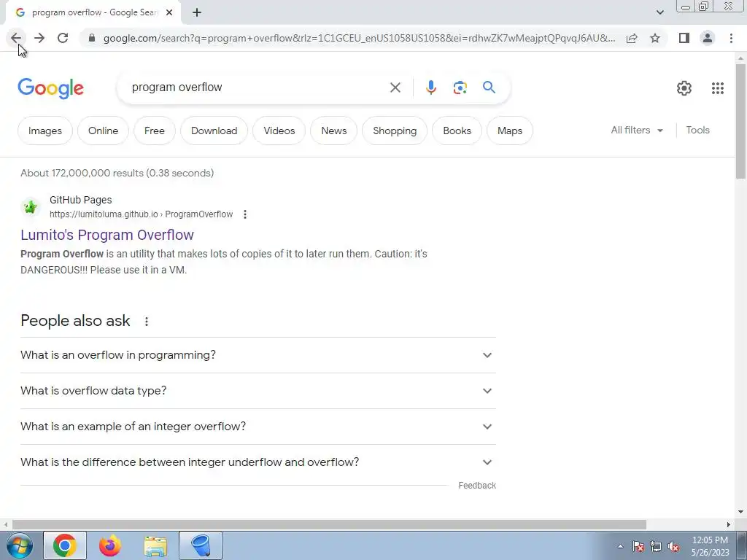Clear the search box with the X

[x=395, y=87]
